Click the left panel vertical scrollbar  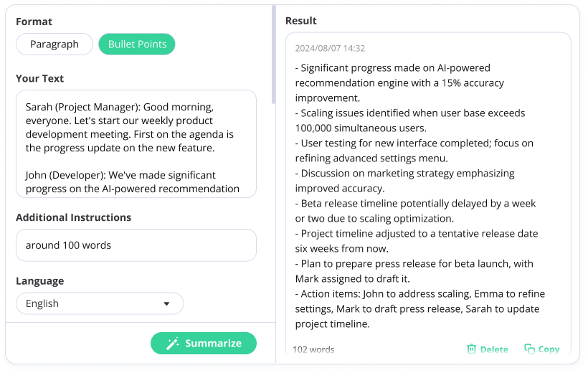[x=274, y=55]
